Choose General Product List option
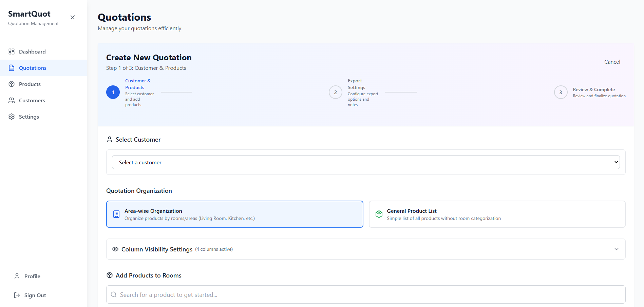 click(497, 214)
